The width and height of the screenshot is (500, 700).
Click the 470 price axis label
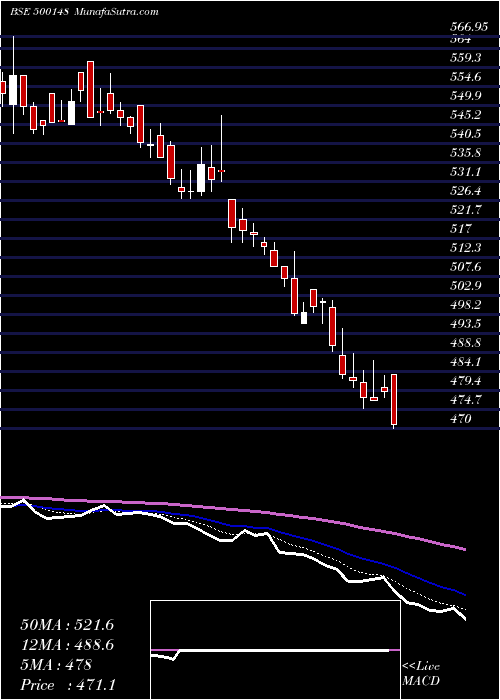point(460,418)
